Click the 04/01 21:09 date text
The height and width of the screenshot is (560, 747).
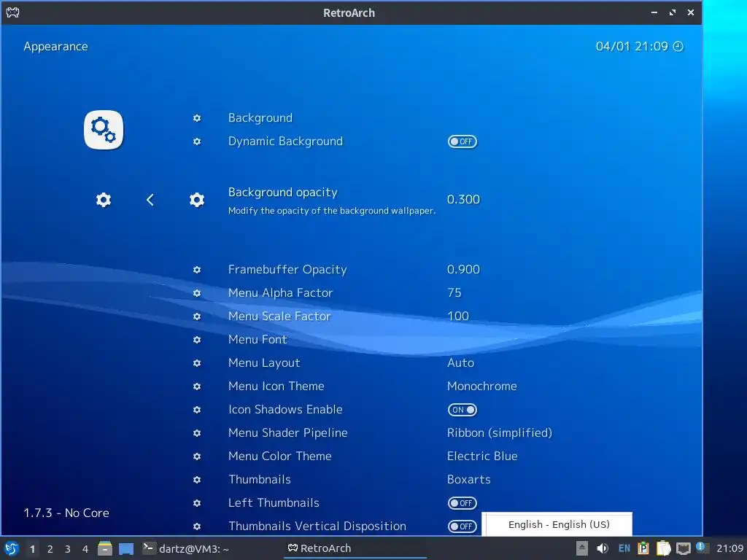click(632, 46)
